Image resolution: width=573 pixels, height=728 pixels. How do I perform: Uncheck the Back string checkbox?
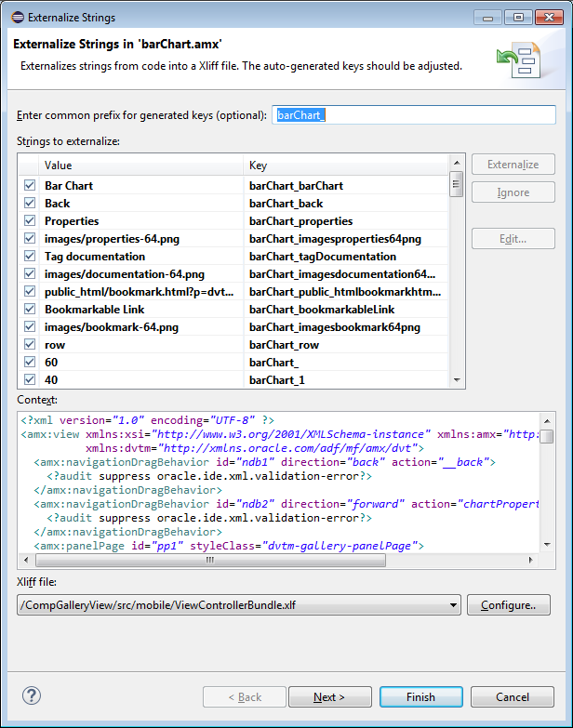30,203
